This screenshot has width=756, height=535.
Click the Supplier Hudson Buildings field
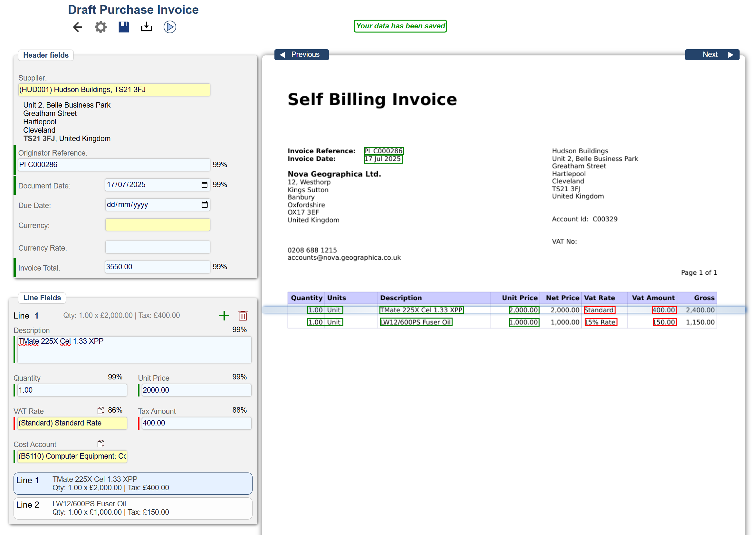click(x=114, y=90)
